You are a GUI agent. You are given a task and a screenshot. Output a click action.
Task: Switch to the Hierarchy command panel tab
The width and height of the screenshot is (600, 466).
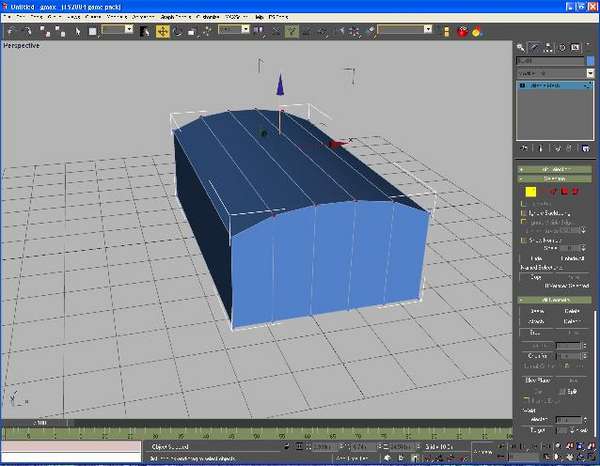549,47
